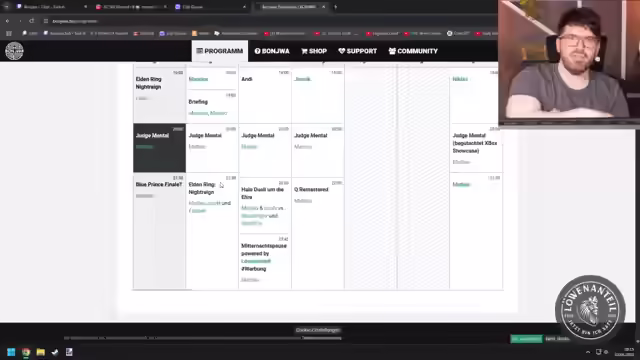Open Halo Duell um die Ehre entry
The image size is (640, 360).
click(x=265, y=205)
